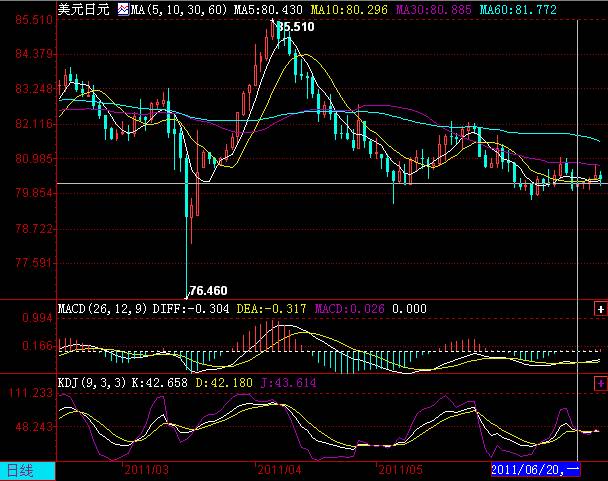Click the 84.379 price axis label
The image size is (608, 481).
pos(34,54)
